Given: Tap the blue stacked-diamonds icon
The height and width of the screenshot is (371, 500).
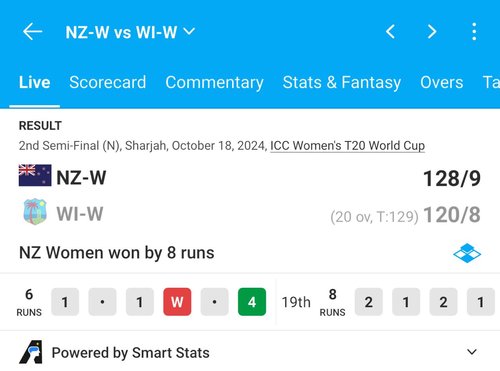Looking at the screenshot, I should tap(467, 253).
